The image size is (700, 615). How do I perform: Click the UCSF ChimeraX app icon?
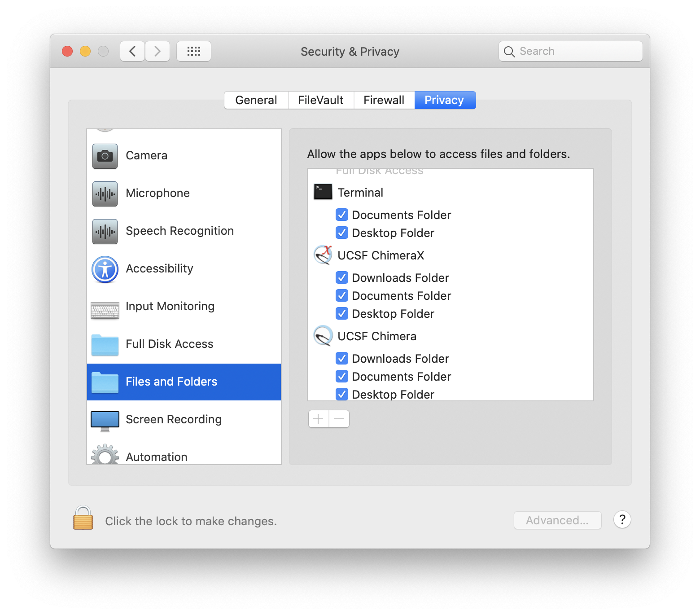pyautogui.click(x=323, y=255)
